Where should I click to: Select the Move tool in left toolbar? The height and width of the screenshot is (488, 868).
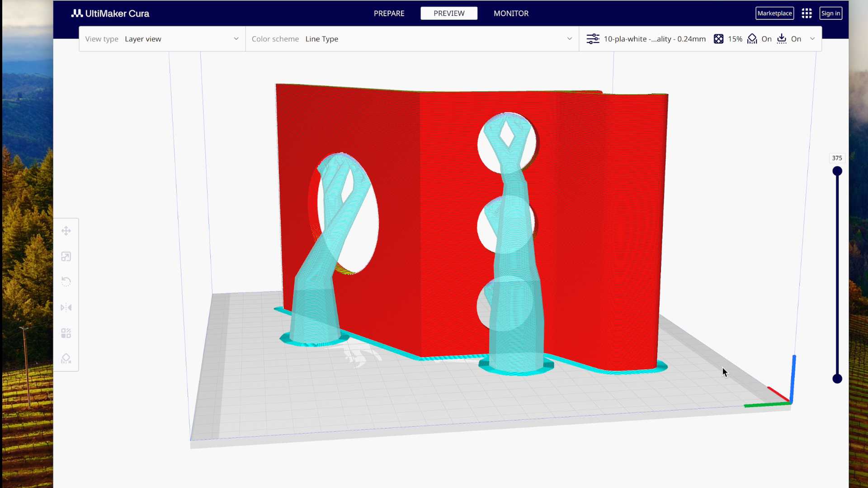click(x=66, y=231)
